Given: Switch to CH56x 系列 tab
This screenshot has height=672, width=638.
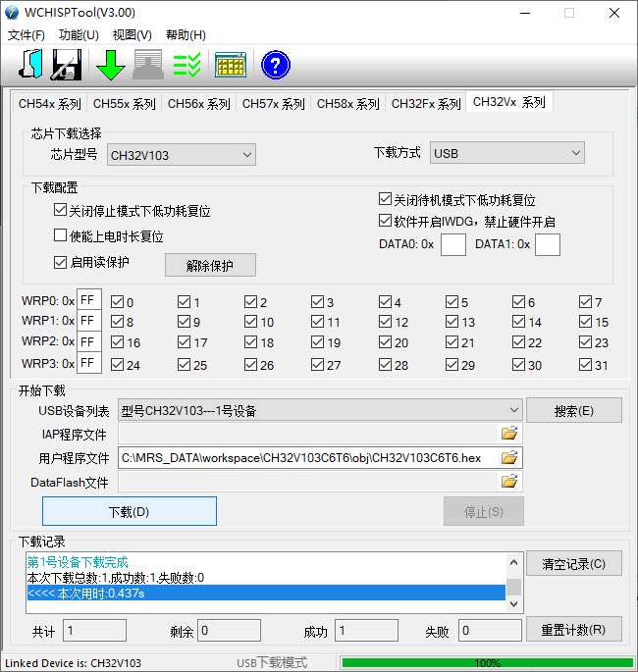Looking at the screenshot, I should pyautogui.click(x=199, y=103).
